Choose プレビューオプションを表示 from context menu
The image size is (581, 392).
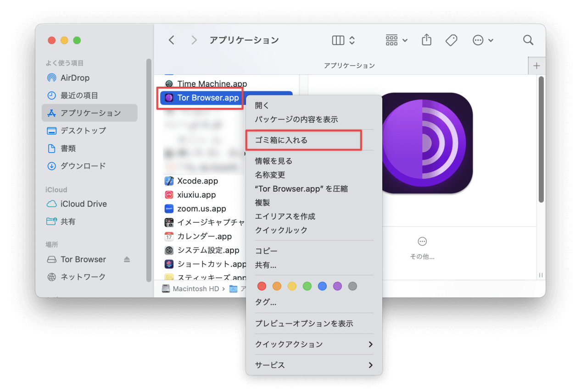pyautogui.click(x=314, y=323)
